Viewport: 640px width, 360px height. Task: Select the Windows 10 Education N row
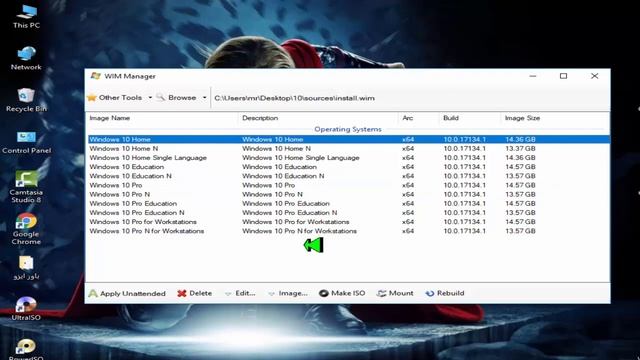point(349,176)
